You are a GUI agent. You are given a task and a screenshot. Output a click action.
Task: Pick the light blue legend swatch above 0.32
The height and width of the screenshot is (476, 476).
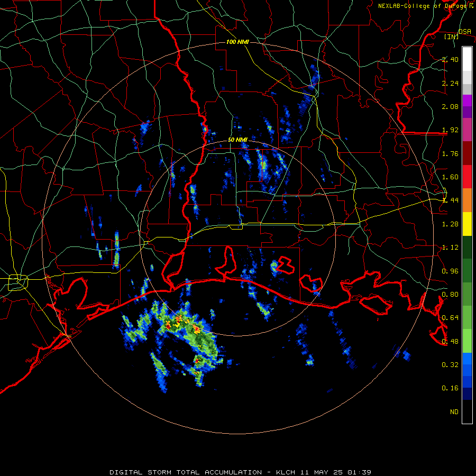467,359
